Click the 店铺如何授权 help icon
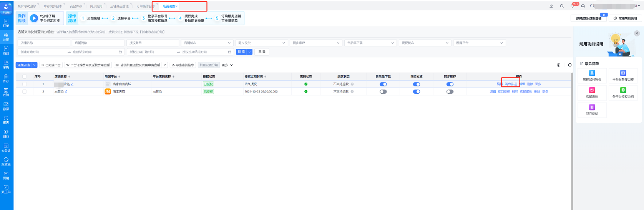 592,73
